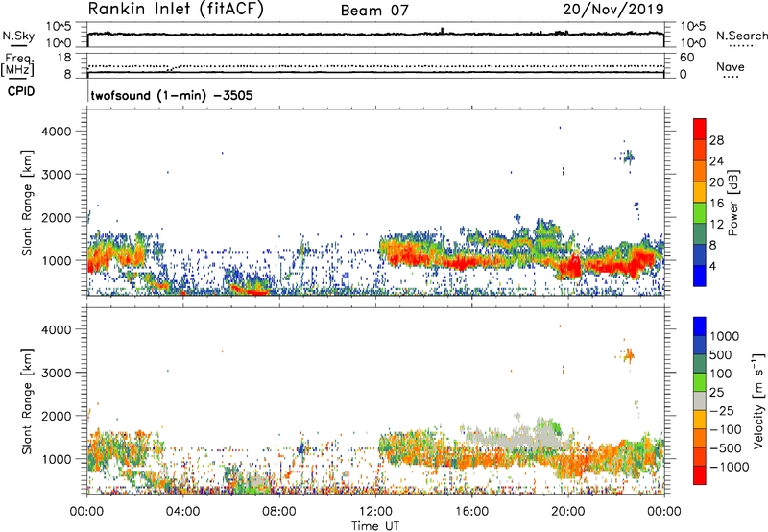Click the "20" label on power colorbar
This screenshot has height=532, width=768.
716,182
